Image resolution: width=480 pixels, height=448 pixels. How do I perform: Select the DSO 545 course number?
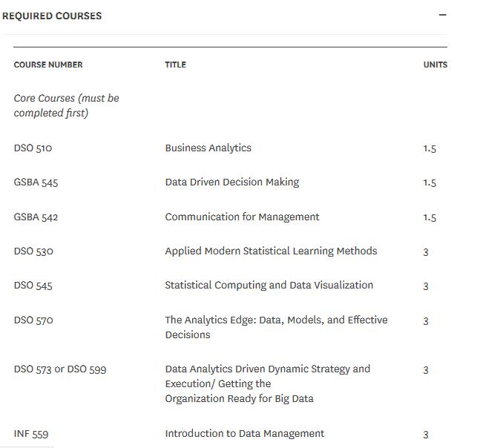(33, 286)
